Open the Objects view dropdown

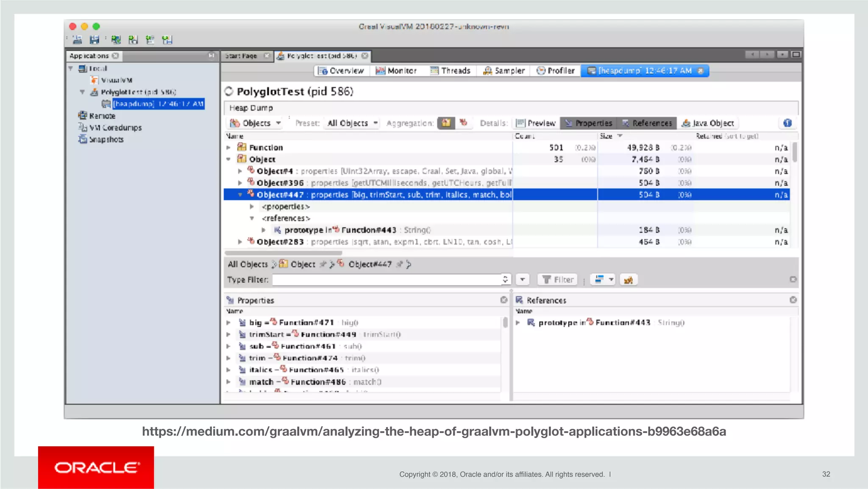(x=255, y=123)
